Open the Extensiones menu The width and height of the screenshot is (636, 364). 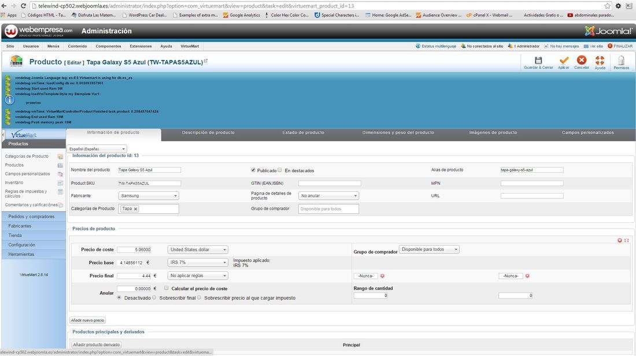140,46
